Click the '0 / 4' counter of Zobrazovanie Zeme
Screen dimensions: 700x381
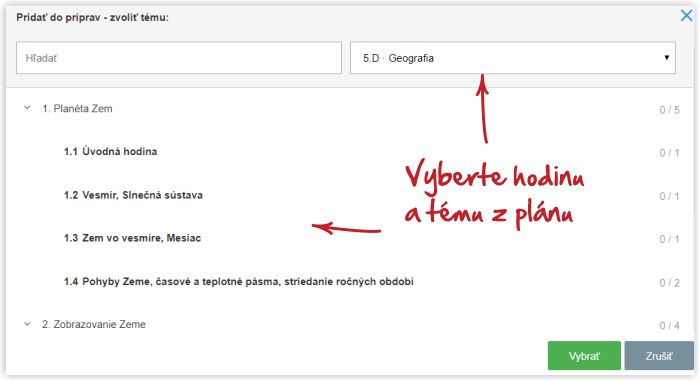[669, 326]
